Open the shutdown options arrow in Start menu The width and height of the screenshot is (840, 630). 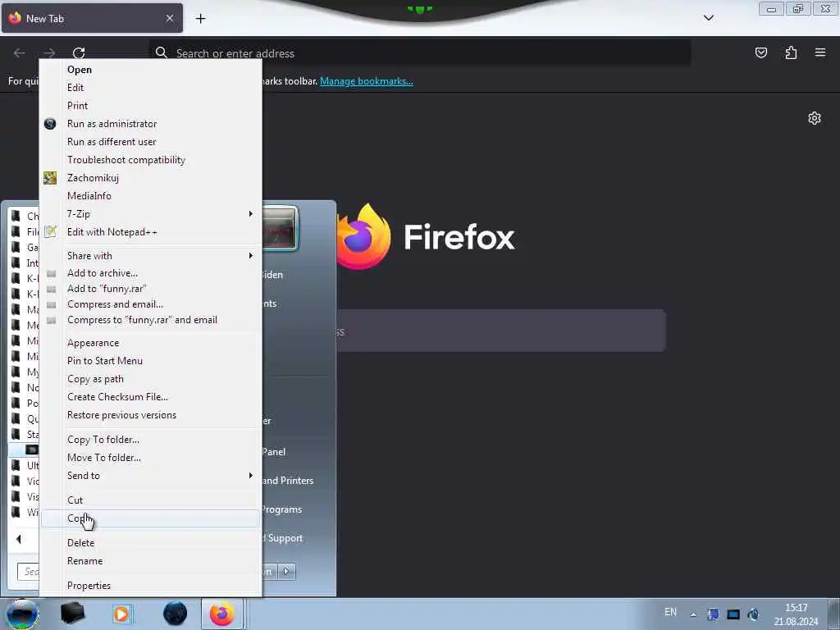[x=286, y=571]
